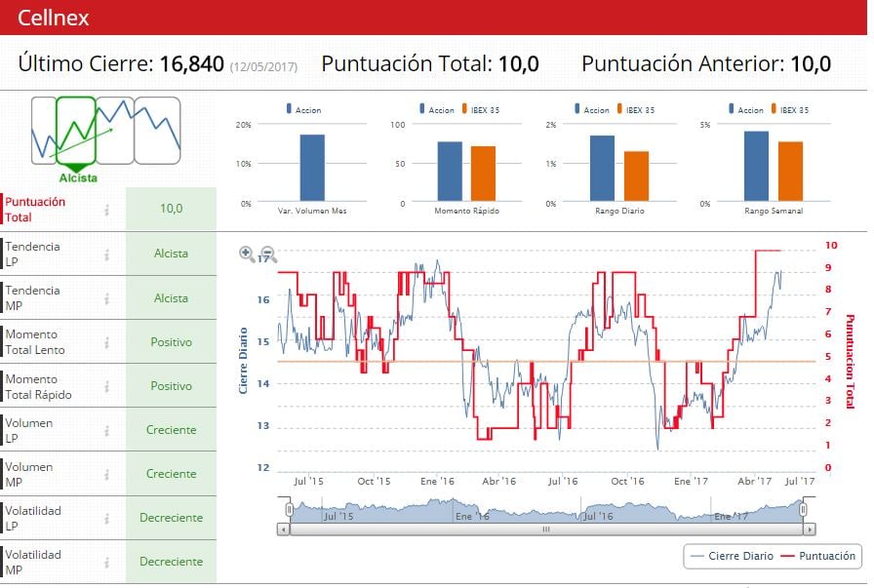The height and width of the screenshot is (588, 874).
Task: Click orange IBEX 35 bar in Rango Semanal
Action: pyautogui.click(x=790, y=171)
